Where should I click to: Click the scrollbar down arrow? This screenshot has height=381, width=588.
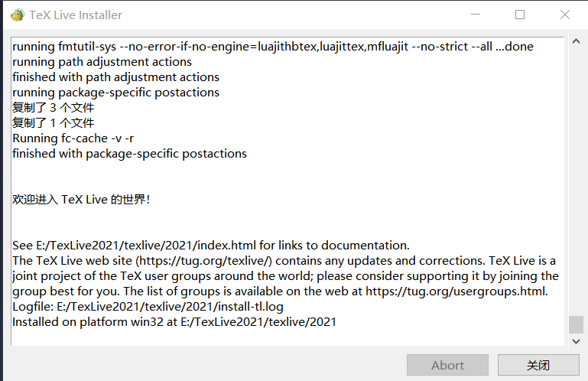[x=576, y=341]
